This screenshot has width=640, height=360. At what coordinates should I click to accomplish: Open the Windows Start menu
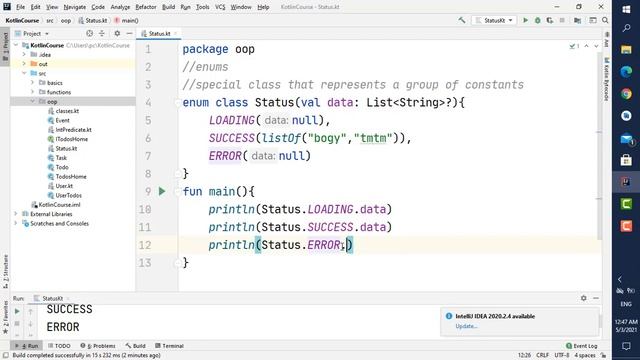(x=626, y=9)
